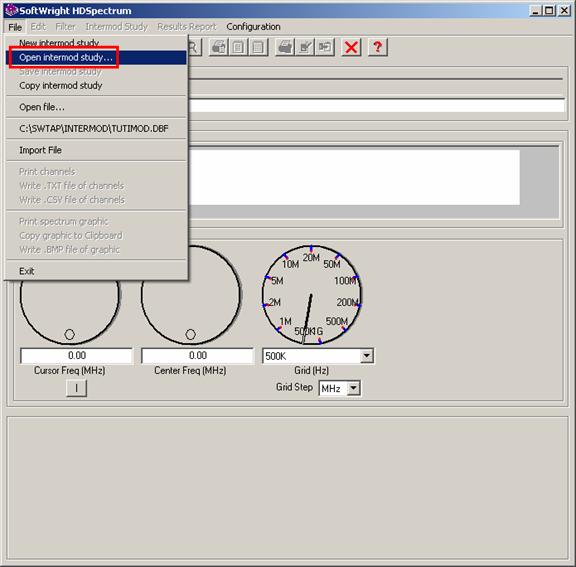The image size is (576, 567).
Task: Close the HDSpectrum window
Action: (564, 11)
